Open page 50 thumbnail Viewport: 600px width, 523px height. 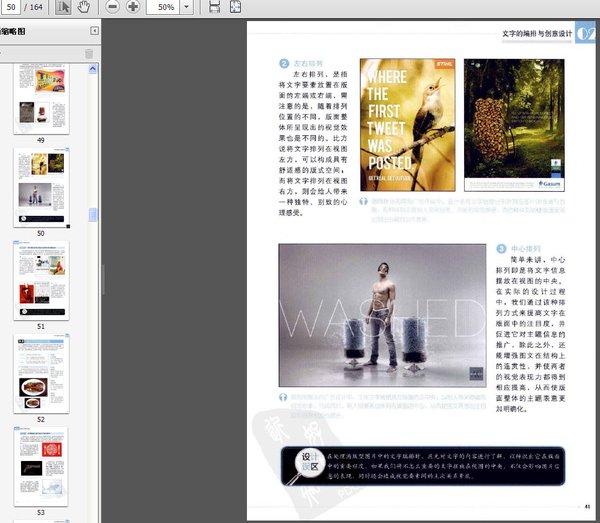pyautogui.click(x=41, y=187)
